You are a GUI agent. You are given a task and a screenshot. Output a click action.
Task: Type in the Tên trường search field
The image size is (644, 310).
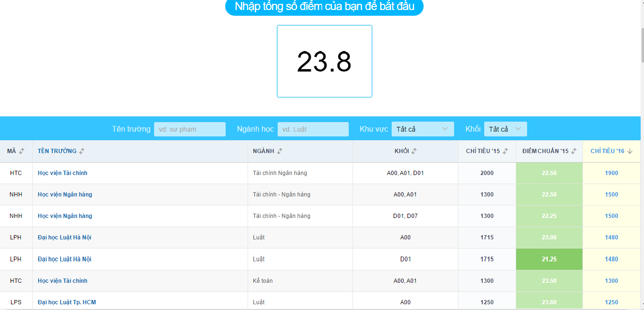click(x=190, y=129)
